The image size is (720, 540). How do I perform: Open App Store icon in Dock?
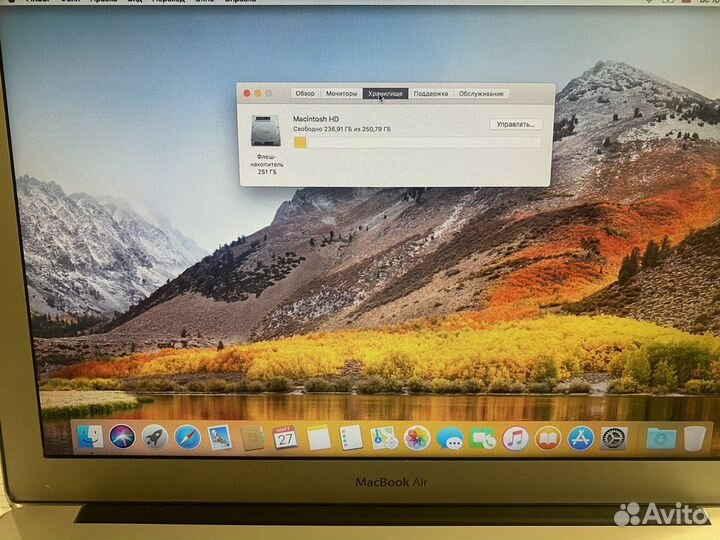coord(580,439)
